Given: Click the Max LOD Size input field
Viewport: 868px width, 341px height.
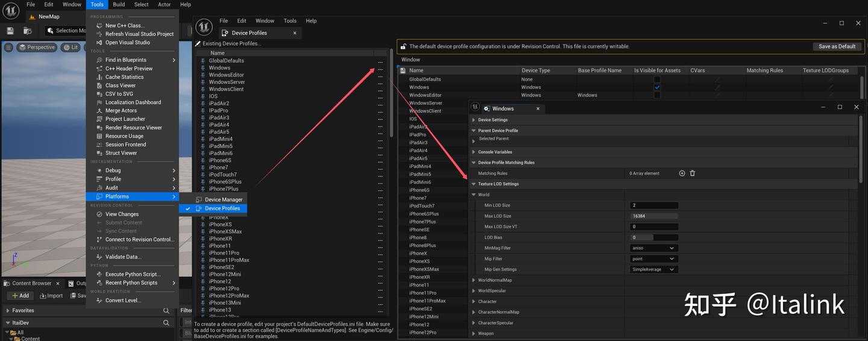Looking at the screenshot, I should coord(653,216).
